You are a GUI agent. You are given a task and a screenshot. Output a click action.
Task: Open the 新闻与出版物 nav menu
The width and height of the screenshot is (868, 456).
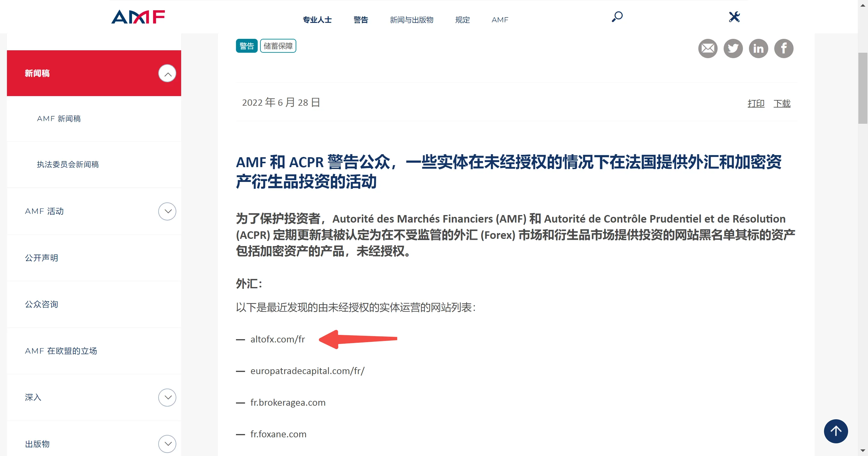click(x=411, y=20)
